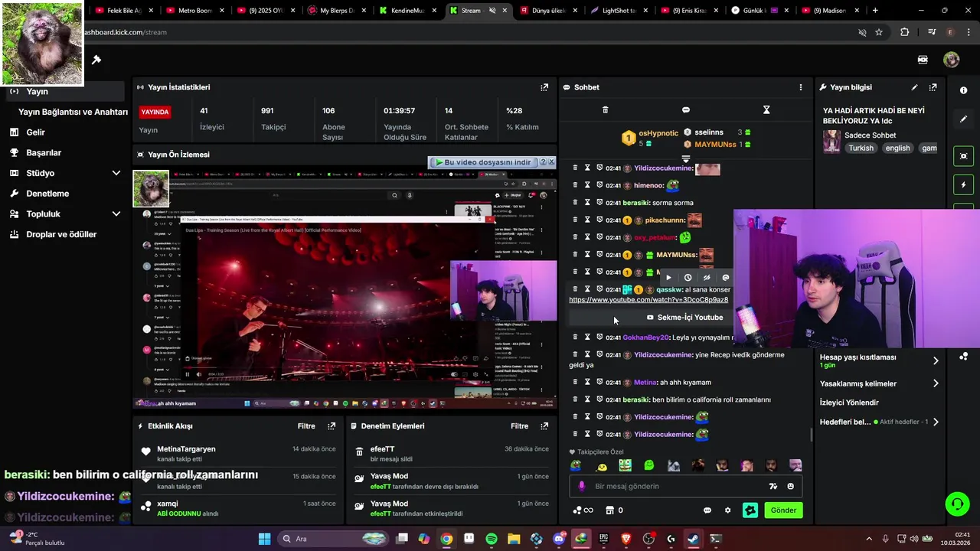
Task: Bookmark page with the star icon
Action: [x=879, y=32]
